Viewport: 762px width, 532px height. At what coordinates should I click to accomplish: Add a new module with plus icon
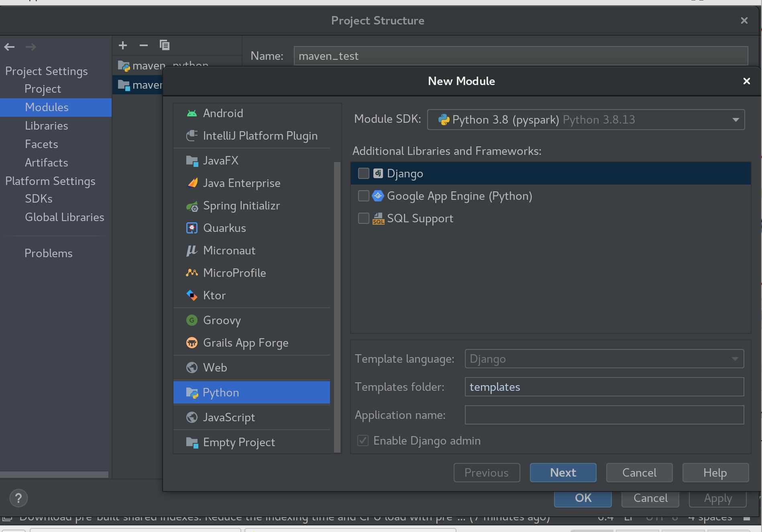click(123, 45)
